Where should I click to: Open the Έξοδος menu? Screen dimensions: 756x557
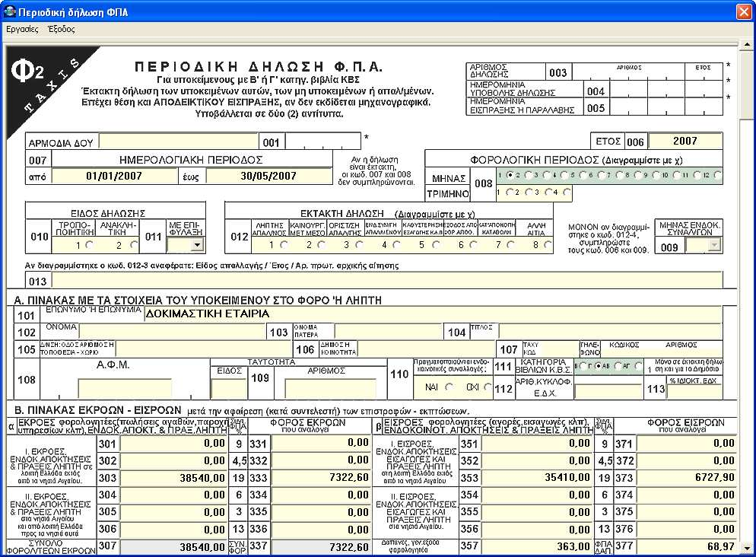click(62, 30)
